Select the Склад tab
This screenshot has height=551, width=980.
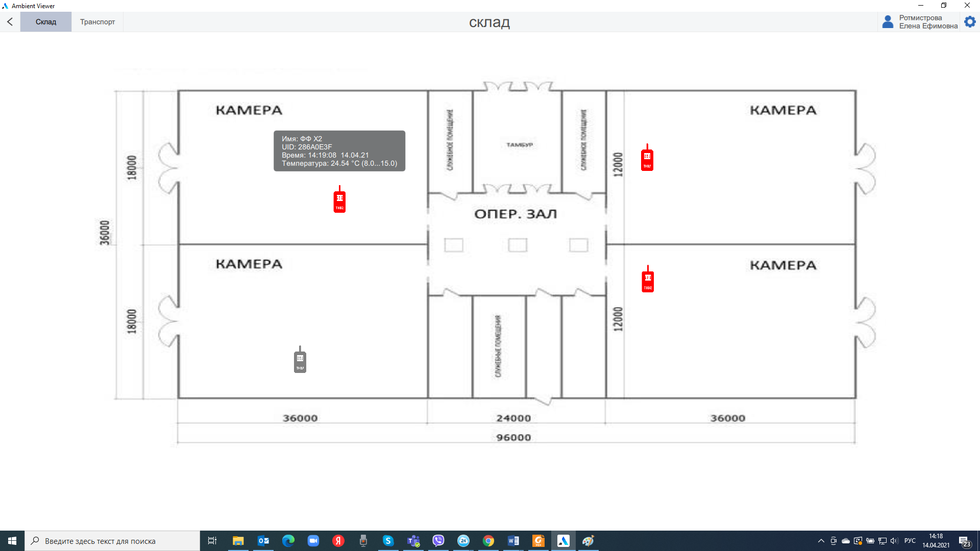pyautogui.click(x=46, y=22)
